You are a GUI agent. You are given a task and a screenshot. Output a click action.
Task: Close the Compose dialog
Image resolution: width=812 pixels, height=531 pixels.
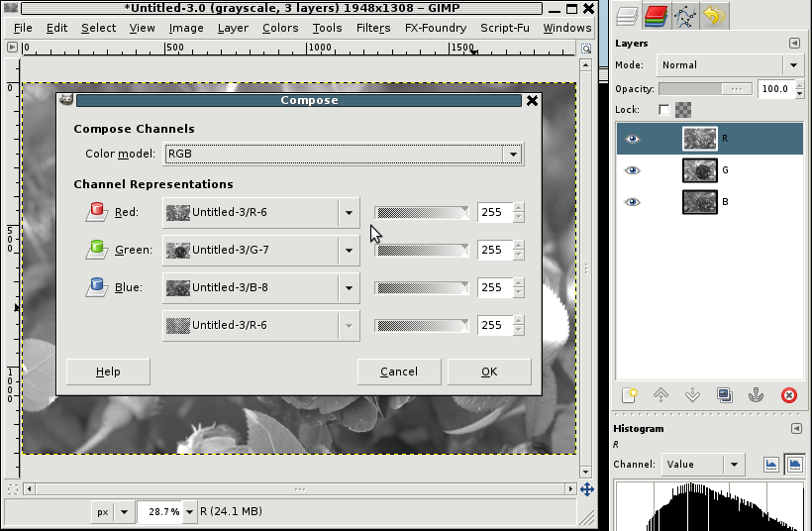(x=532, y=100)
